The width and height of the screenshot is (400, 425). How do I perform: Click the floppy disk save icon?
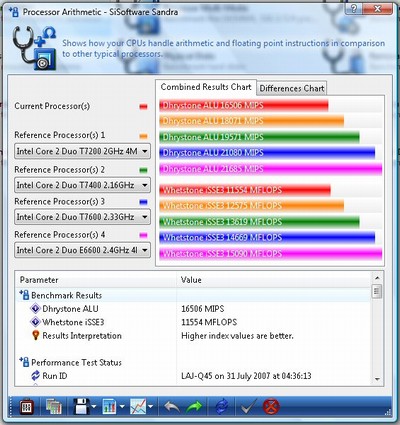pos(82,407)
